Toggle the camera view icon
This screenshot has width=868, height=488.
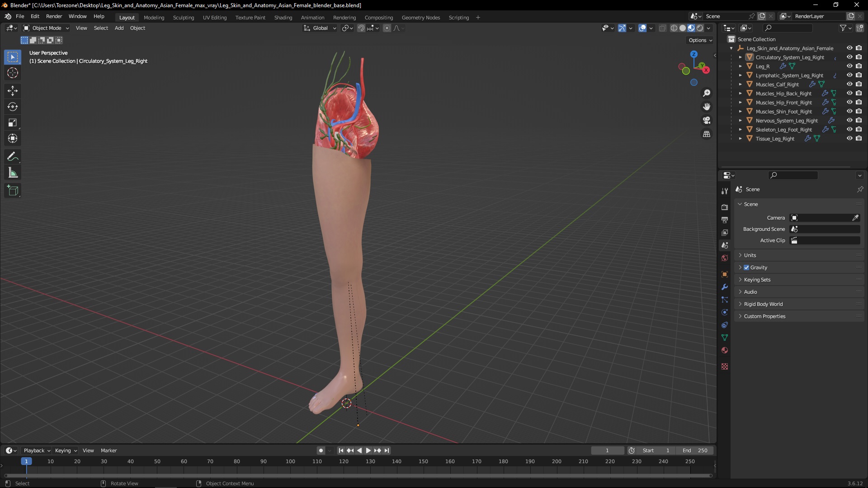pyautogui.click(x=706, y=120)
